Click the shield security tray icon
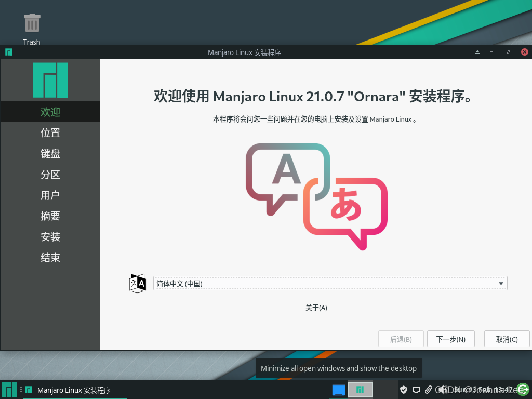 click(403, 390)
